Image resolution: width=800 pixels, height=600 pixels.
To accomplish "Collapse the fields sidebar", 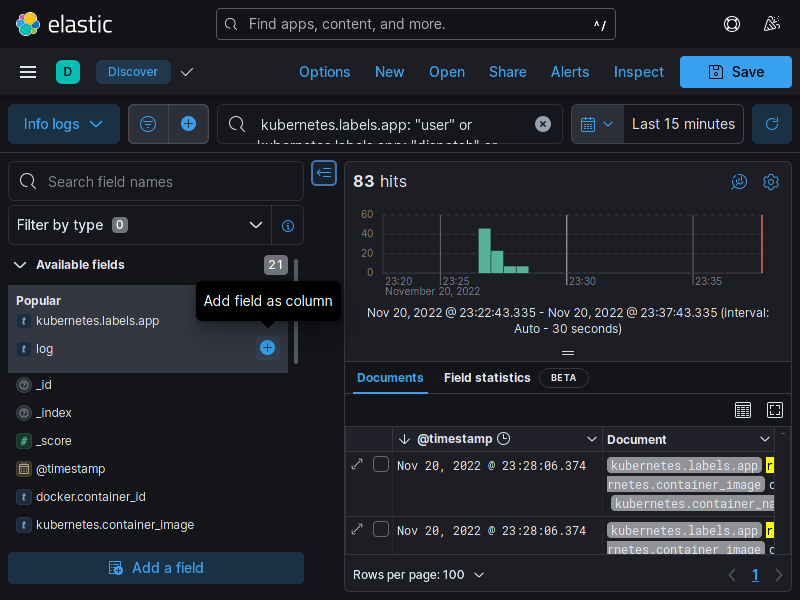I will tap(324, 173).
